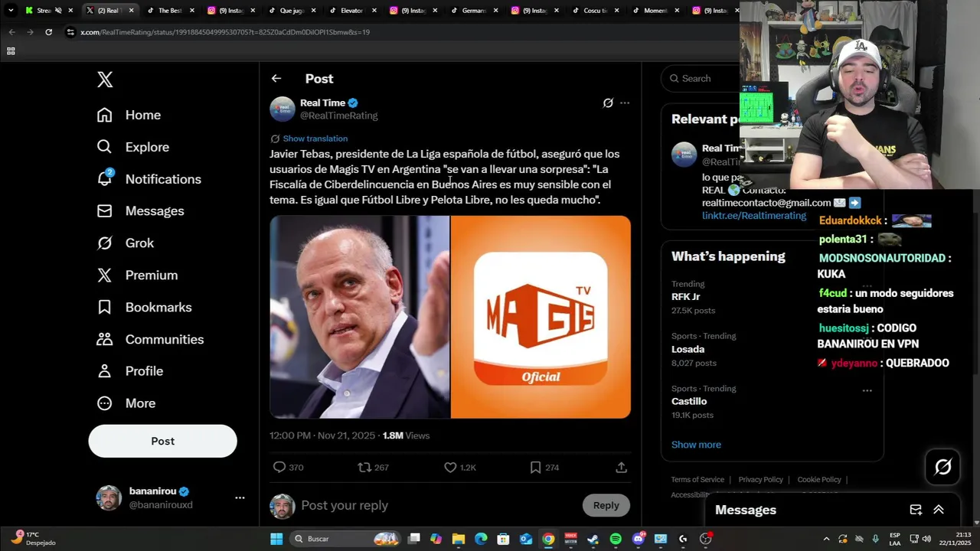Open the Losada trending topic
980x551 pixels.
[772, 349]
